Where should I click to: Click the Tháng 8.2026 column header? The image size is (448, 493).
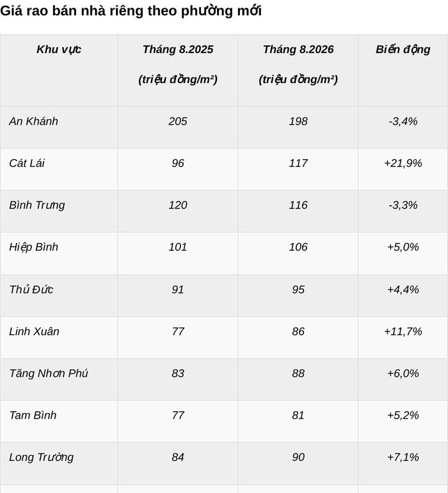coord(298,64)
